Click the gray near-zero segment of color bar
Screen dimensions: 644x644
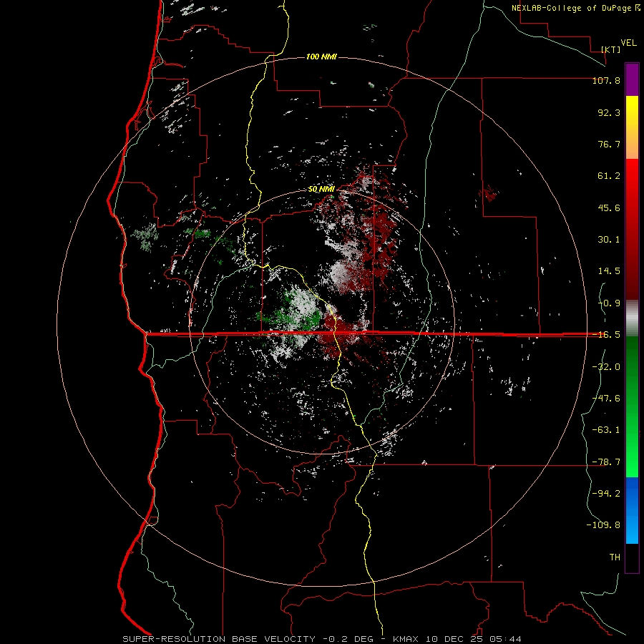click(x=632, y=318)
